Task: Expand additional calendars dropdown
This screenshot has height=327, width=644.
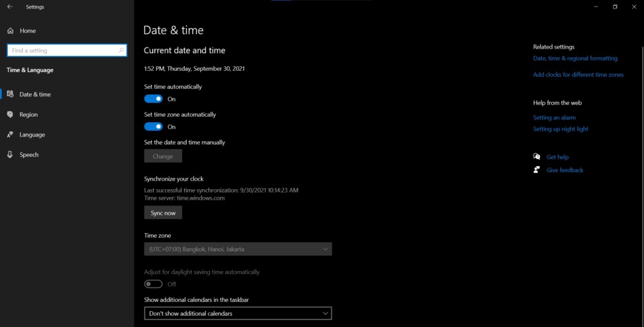Action: coord(238,313)
